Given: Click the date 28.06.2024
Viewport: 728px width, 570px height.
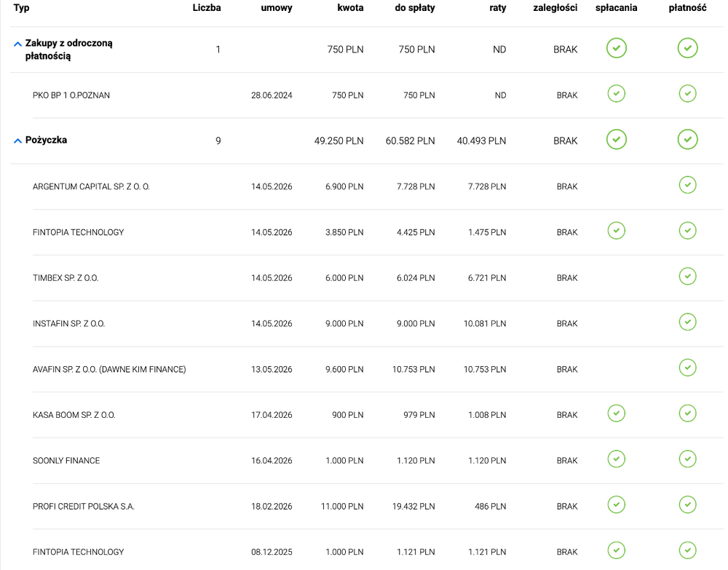Looking at the screenshot, I should pyautogui.click(x=272, y=95).
